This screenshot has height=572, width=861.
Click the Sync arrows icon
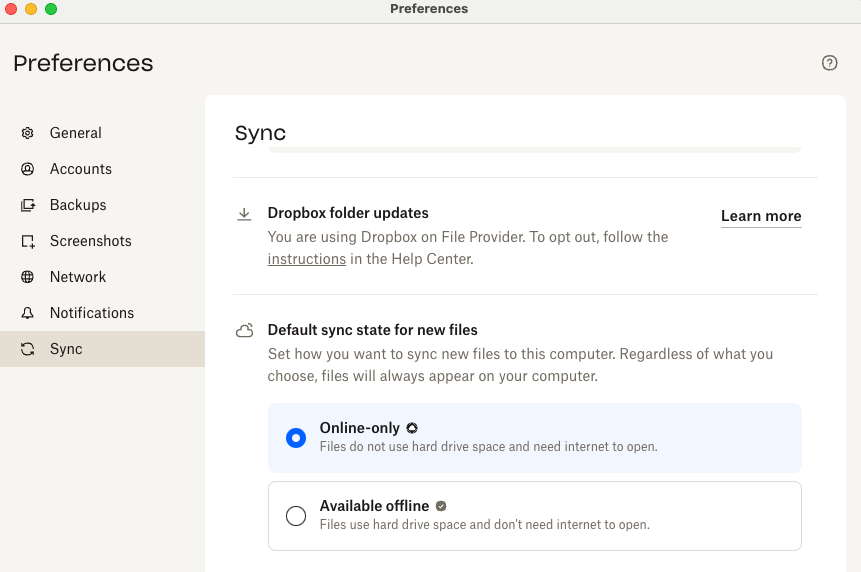(x=27, y=349)
